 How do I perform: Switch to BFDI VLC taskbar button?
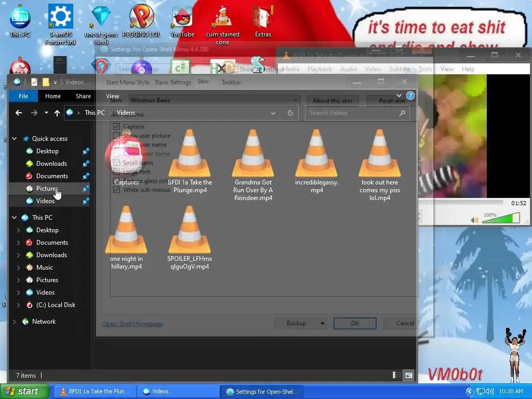tap(96, 392)
